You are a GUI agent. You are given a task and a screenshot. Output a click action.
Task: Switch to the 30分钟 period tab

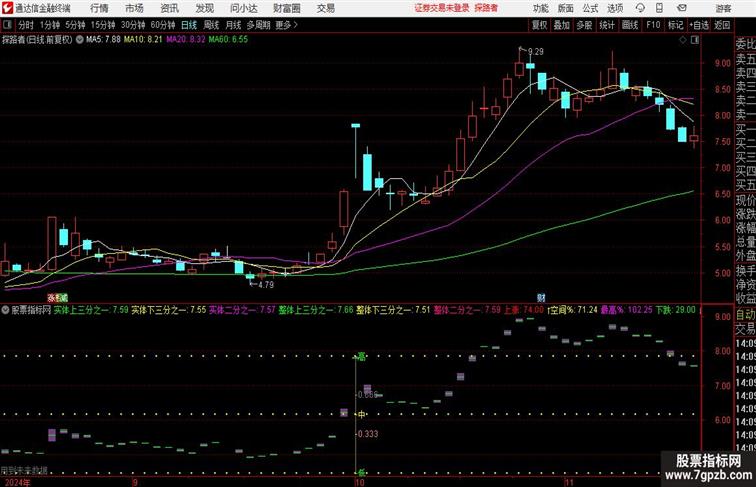[133, 25]
